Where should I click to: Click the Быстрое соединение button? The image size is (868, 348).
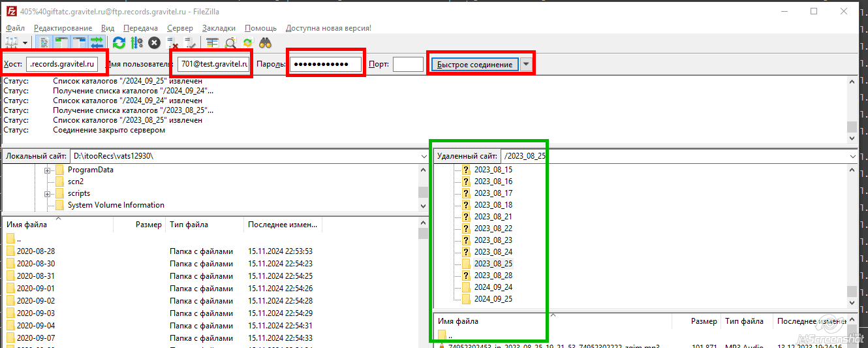474,64
